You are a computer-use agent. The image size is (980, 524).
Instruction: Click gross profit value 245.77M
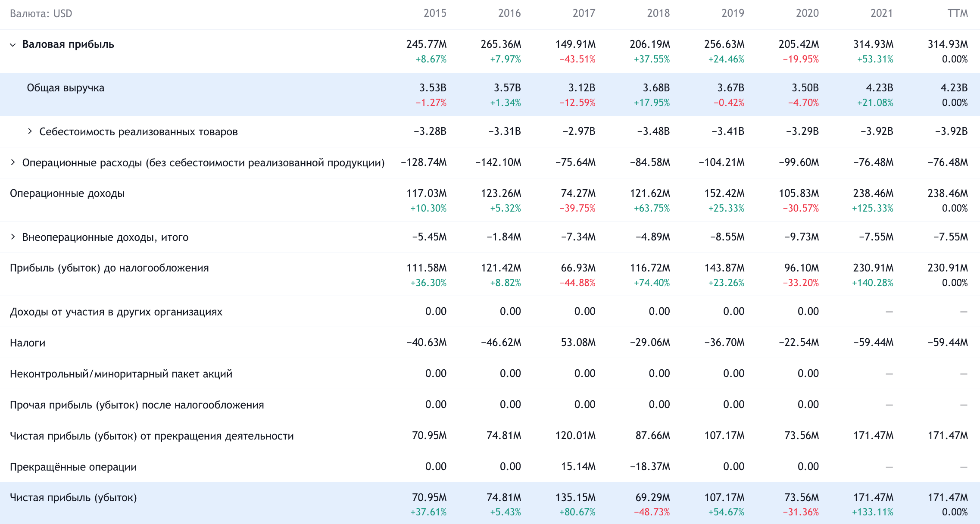click(x=426, y=44)
